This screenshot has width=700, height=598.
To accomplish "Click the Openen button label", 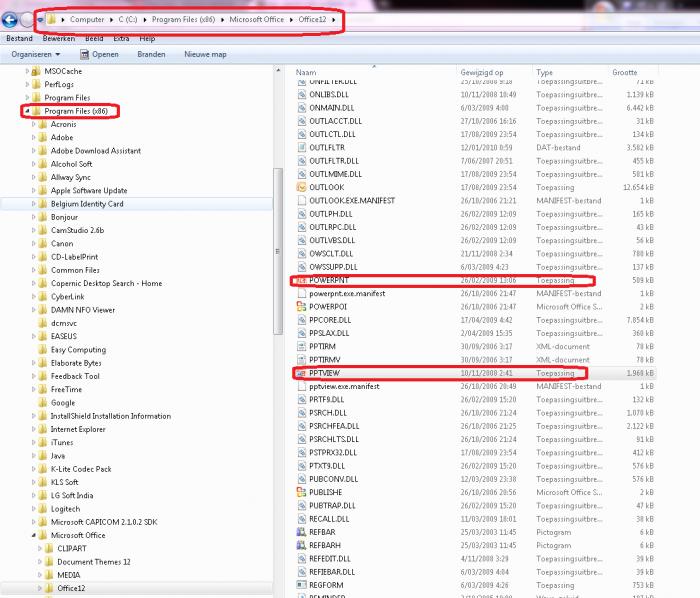I will pos(105,54).
